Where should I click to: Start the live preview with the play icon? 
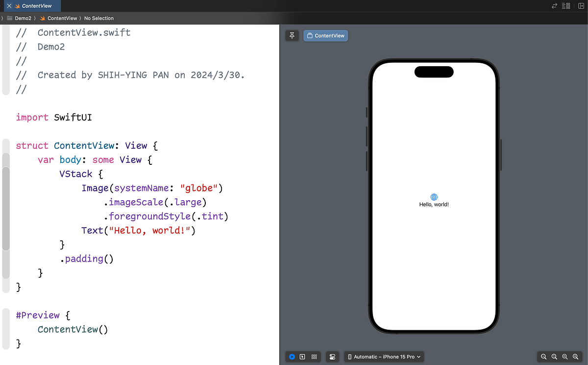[x=292, y=357]
